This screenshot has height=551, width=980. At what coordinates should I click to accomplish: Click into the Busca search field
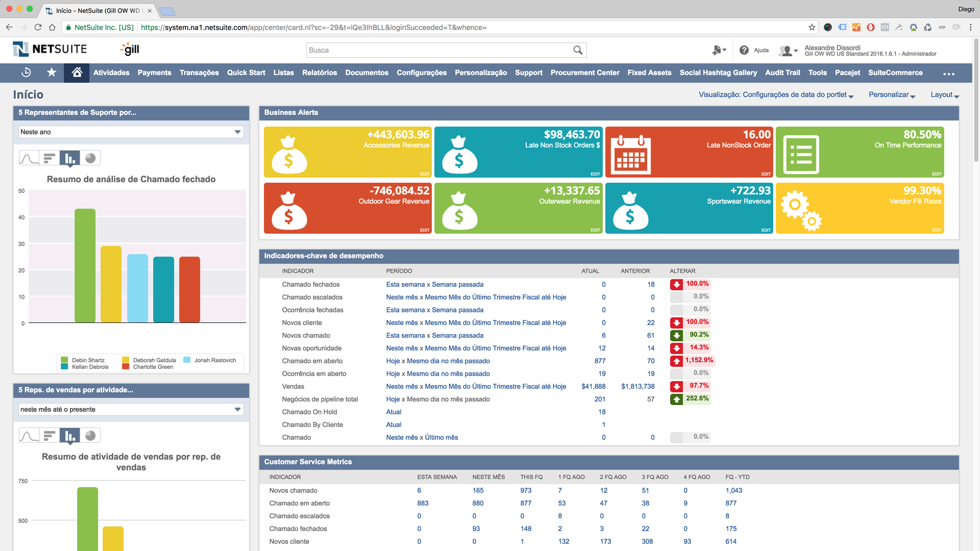click(x=439, y=50)
